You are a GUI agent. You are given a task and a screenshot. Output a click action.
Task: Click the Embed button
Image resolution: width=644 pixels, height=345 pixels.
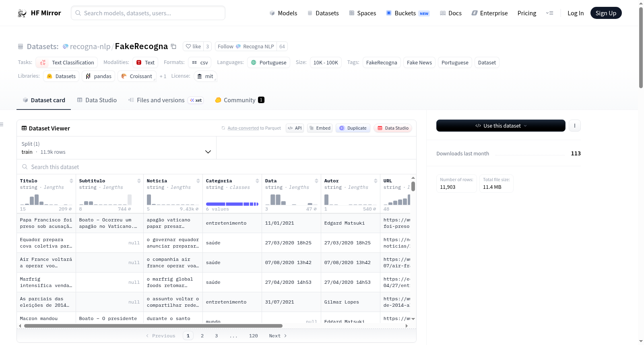pos(320,128)
